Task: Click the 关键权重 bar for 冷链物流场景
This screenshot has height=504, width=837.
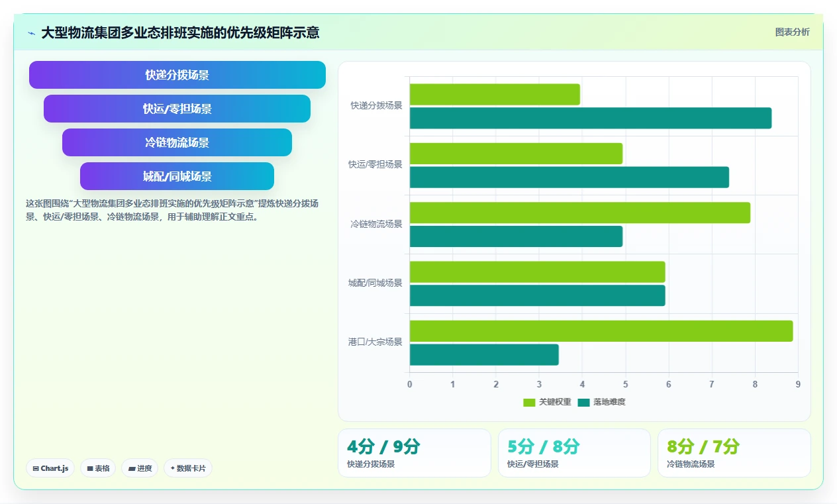Action: (580, 213)
